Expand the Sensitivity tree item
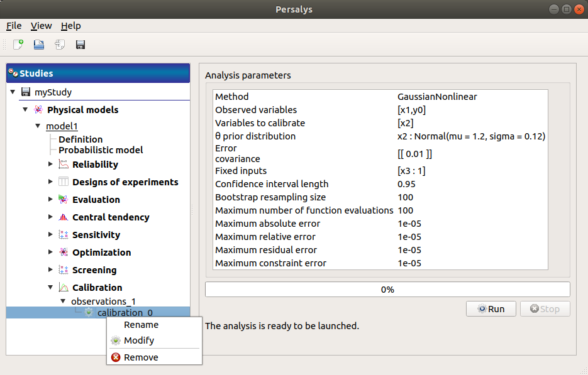This screenshot has width=588, height=375. tap(51, 234)
